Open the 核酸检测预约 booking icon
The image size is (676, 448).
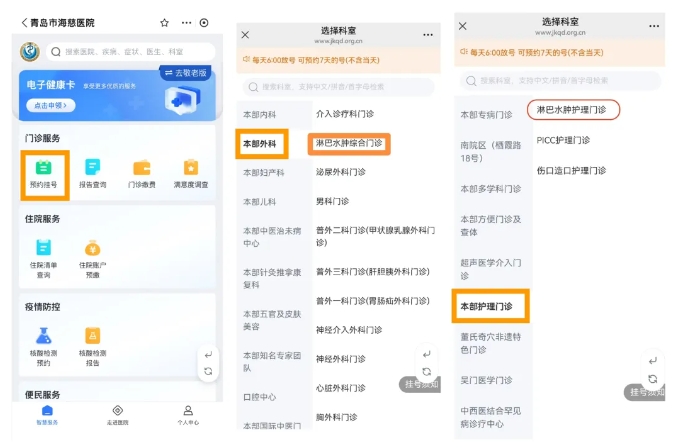[x=44, y=343]
